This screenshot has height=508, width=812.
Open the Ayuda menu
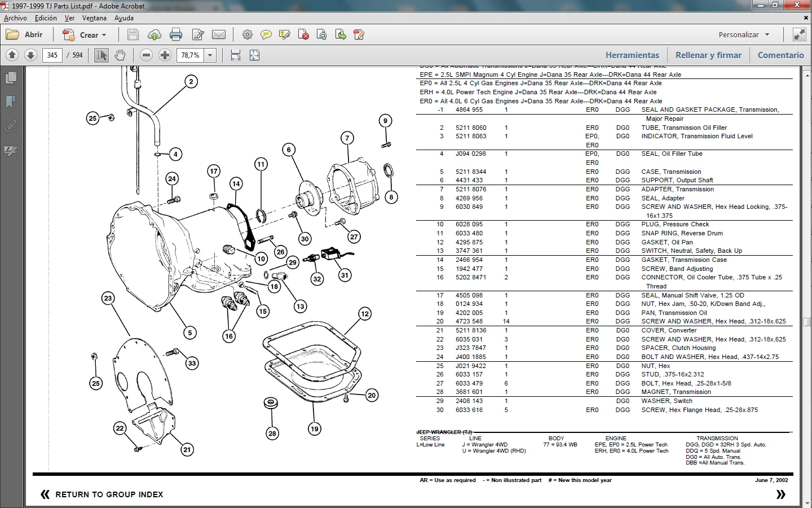124,18
